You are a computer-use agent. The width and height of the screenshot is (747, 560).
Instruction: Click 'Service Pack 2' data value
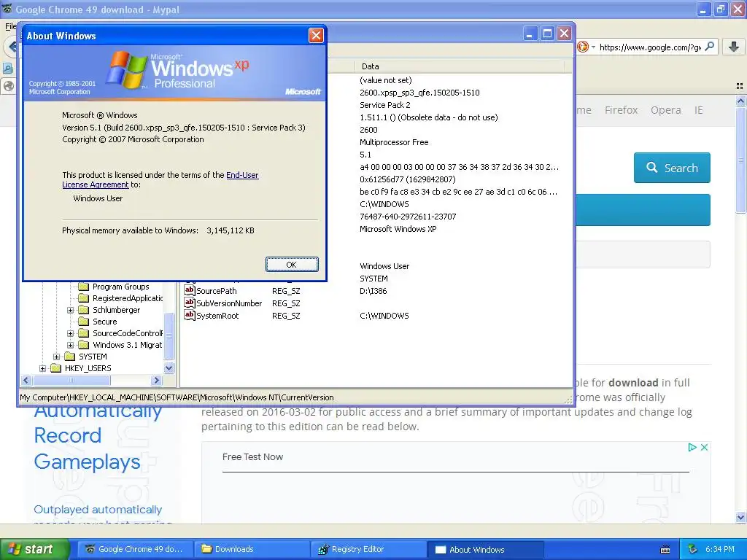point(385,105)
